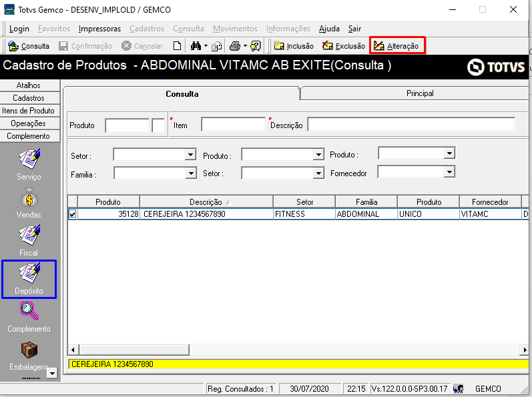The image size is (532, 397).
Task: Click the Consulta toolbar button with hand icon
Action: [x=29, y=46]
